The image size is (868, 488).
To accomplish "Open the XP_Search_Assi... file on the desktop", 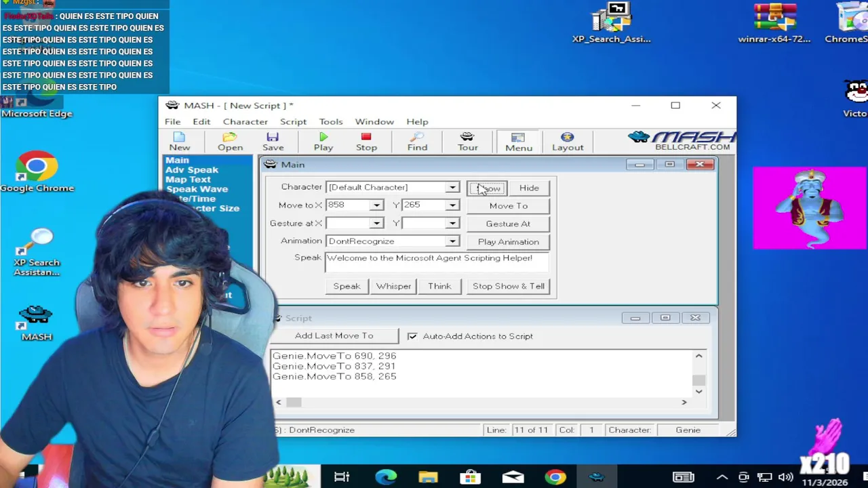I will tap(612, 24).
